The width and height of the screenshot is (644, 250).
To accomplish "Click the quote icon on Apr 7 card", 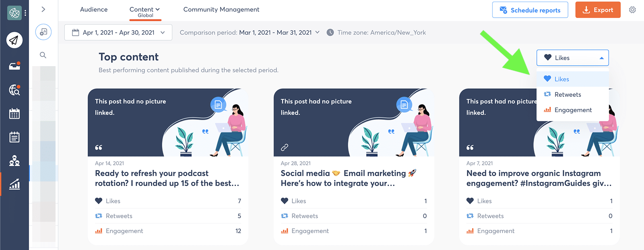I will tap(470, 148).
